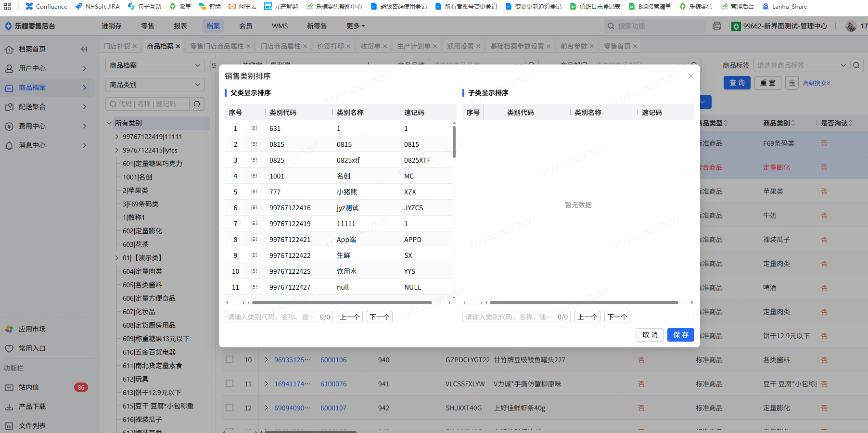Open product link 6000106

333,360
